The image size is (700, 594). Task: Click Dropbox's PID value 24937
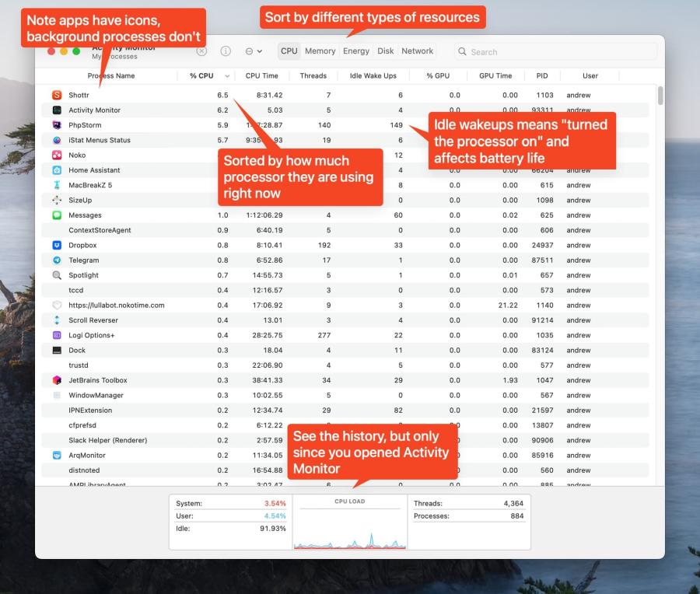coord(542,245)
